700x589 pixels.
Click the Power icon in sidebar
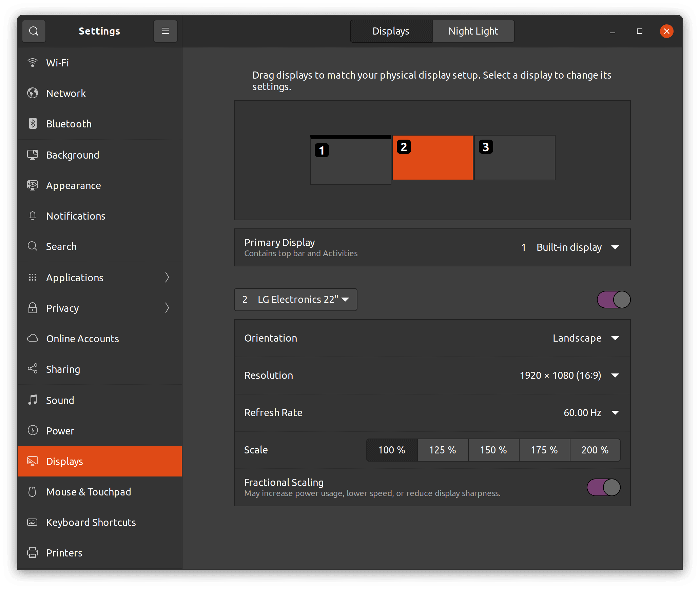33,430
